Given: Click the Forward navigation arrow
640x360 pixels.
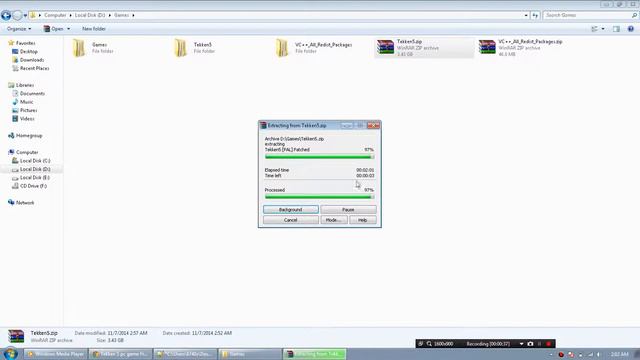Looking at the screenshot, I should pyautogui.click(x=17, y=16).
